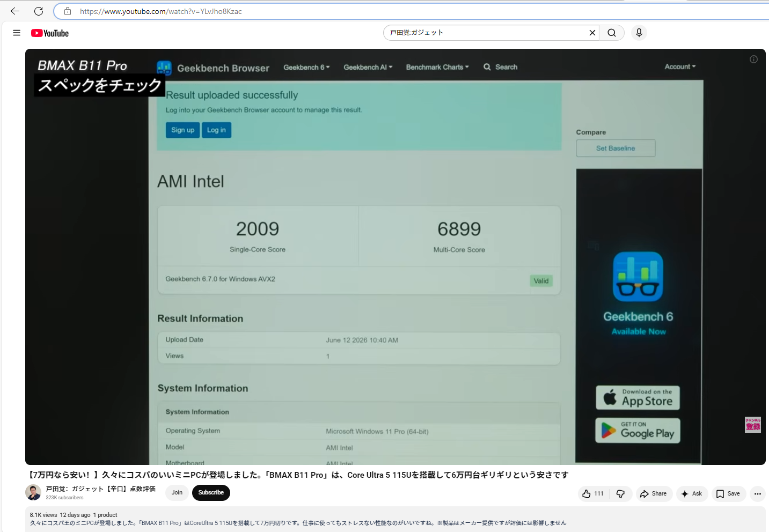Image resolution: width=769 pixels, height=532 pixels.
Task: Click the '323K subscribers' count text
Action: click(64, 498)
